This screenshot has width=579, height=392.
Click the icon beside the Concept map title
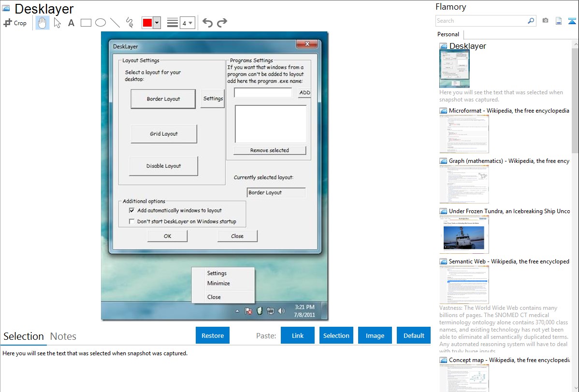pos(443,360)
